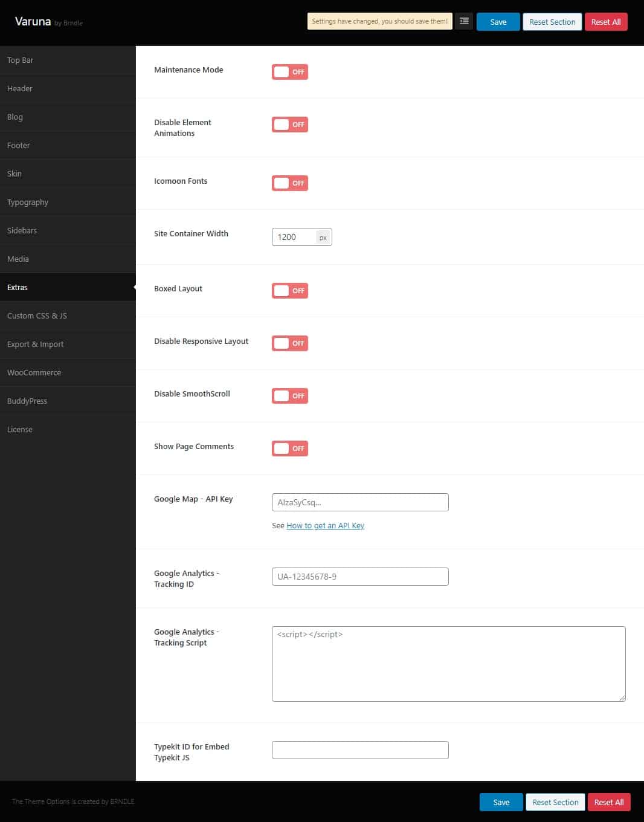644x822 pixels.
Task: Switch on Disable SmoothScroll
Action: coord(290,396)
